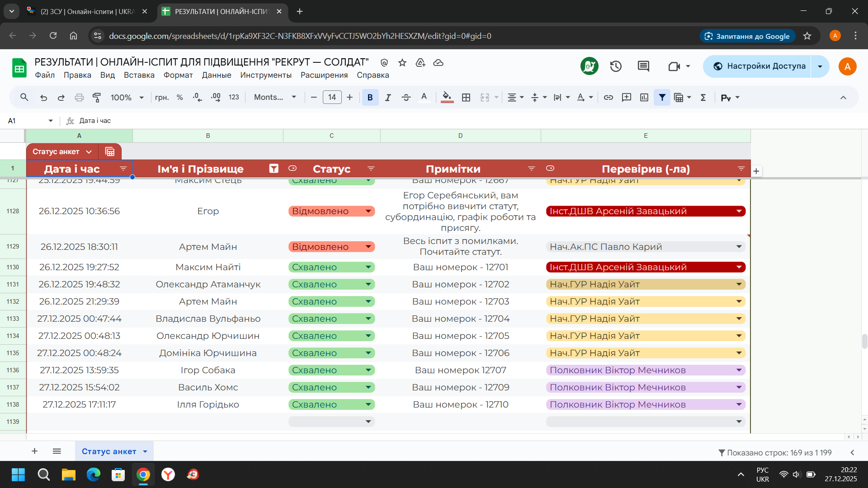868x488 pixels.
Task: Click the font size input field
Action: click(332, 97)
